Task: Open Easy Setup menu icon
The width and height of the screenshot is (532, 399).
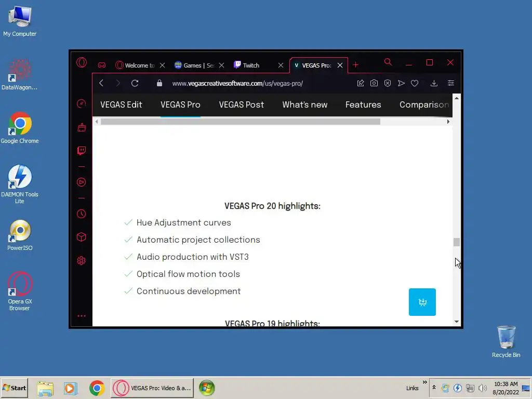Action: tap(450, 83)
